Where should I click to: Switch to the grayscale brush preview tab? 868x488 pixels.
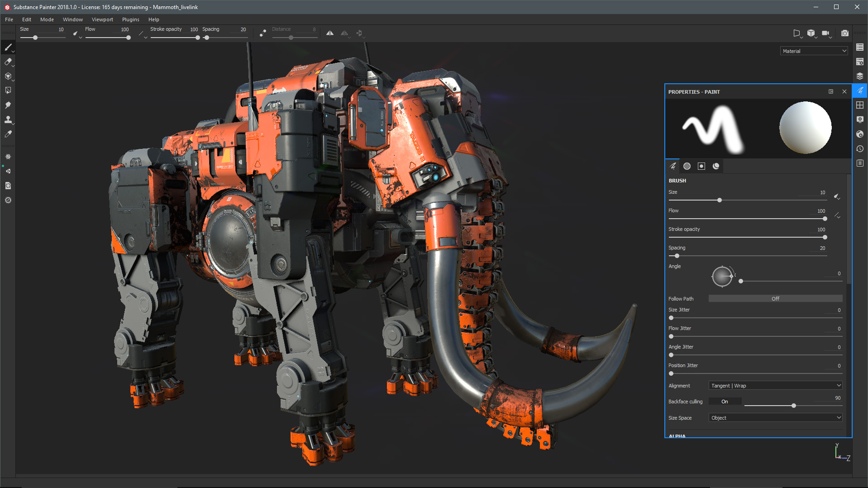point(687,166)
